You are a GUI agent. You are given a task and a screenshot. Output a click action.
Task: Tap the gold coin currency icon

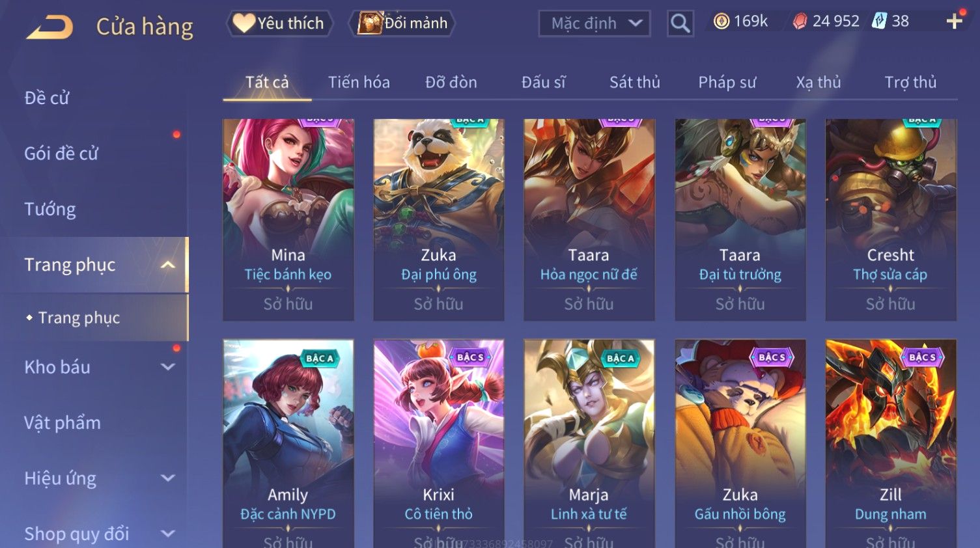tap(721, 21)
